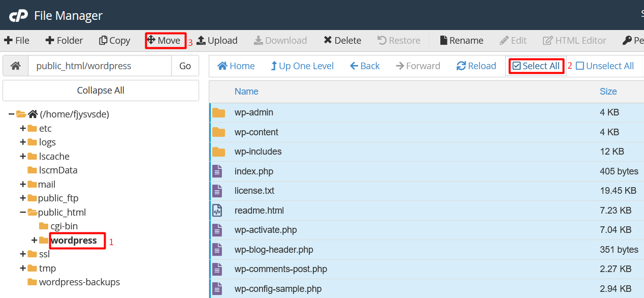
Task: Check Select All files
Action: tap(536, 66)
